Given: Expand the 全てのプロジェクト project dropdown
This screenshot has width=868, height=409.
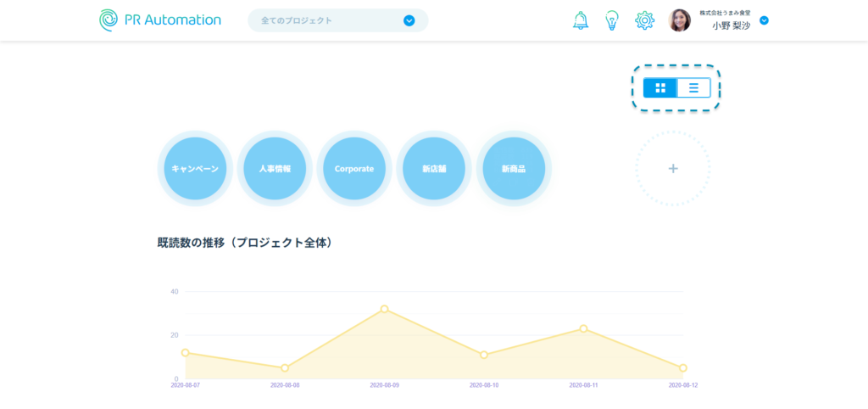Looking at the screenshot, I should 409,20.
